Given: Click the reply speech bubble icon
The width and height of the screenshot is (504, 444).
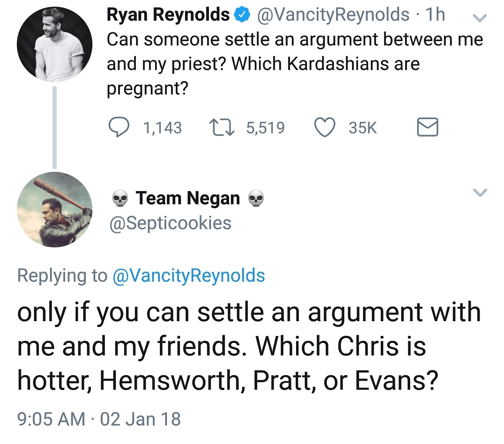Looking at the screenshot, I should tap(119, 128).
